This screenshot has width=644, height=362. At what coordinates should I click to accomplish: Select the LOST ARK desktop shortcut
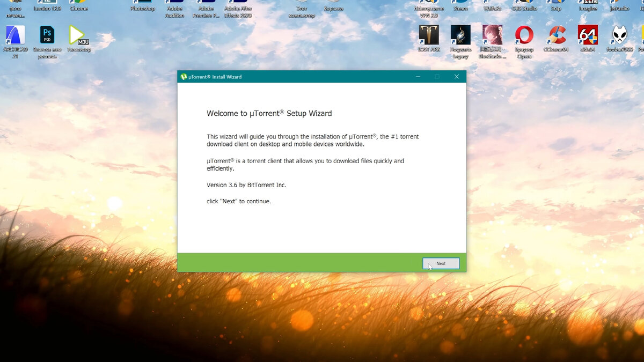[x=429, y=39]
